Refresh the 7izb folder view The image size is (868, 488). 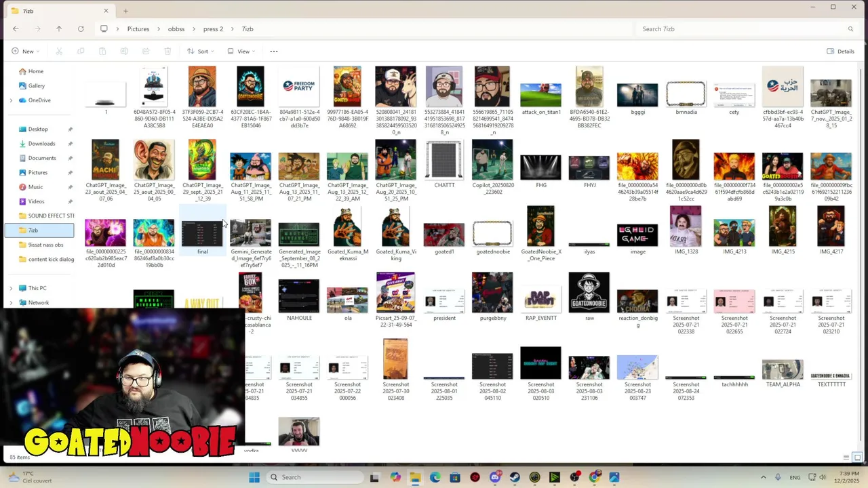(x=81, y=29)
